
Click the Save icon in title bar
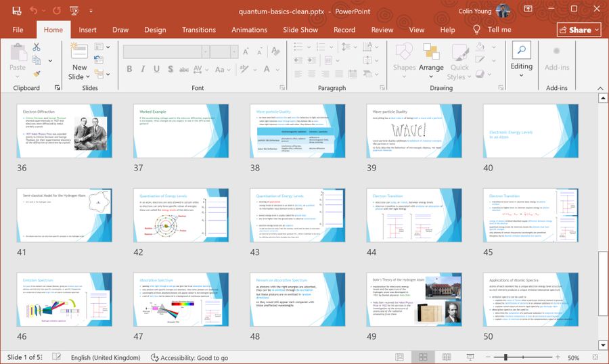point(16,11)
